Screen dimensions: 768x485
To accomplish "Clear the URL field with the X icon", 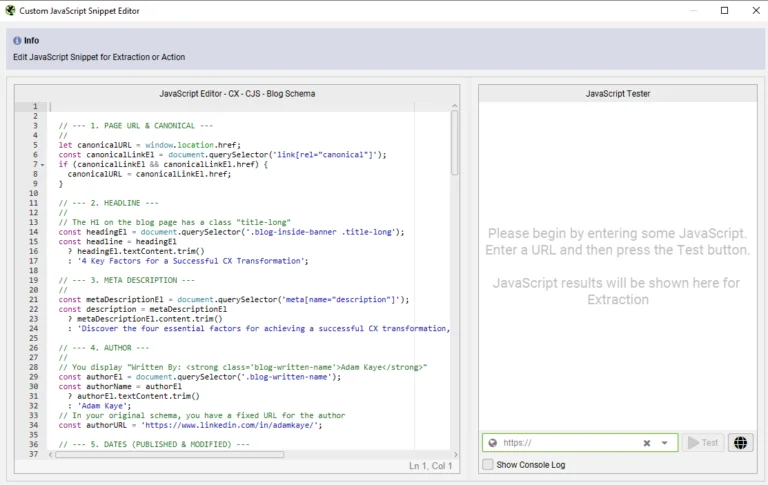I will click(x=647, y=443).
